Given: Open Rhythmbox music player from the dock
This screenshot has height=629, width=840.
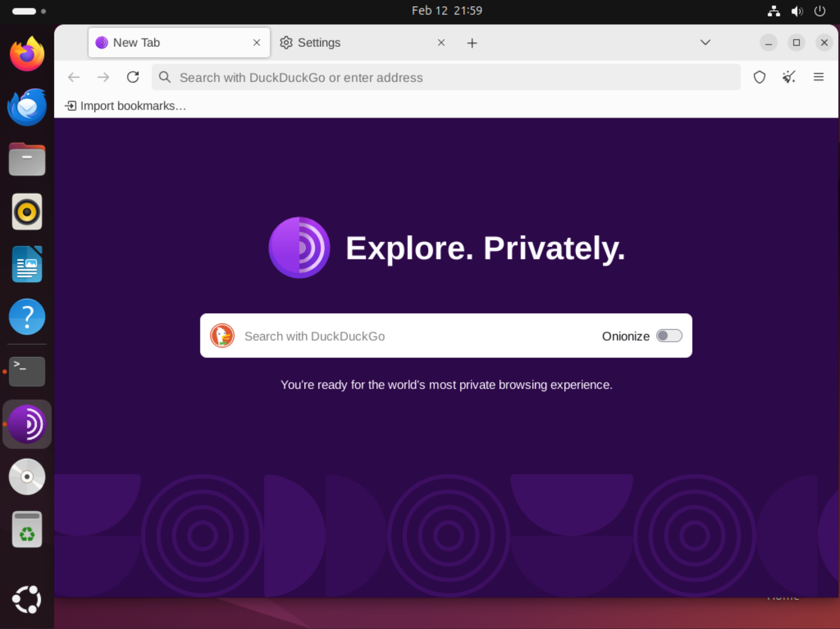Looking at the screenshot, I should [27, 211].
